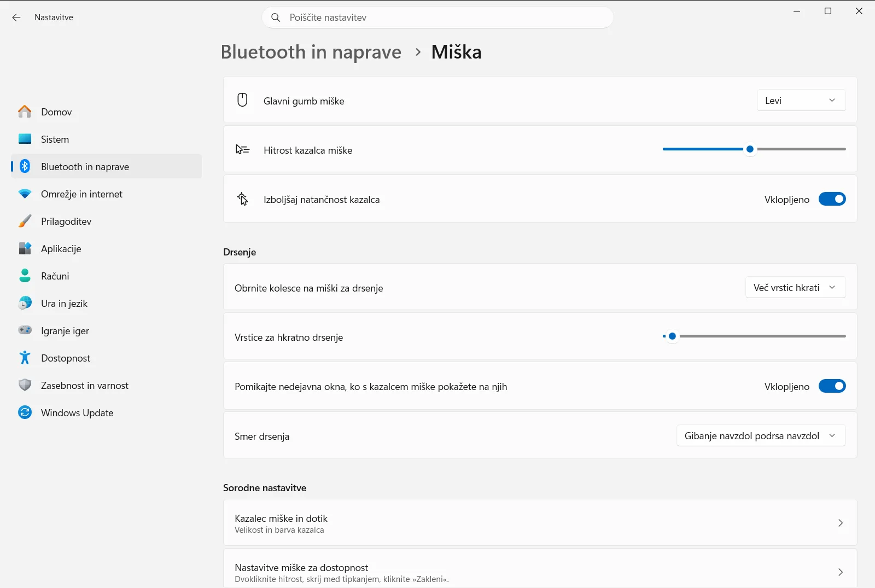Toggle off Izboljšaj natančnost kazalca switch

click(832, 199)
